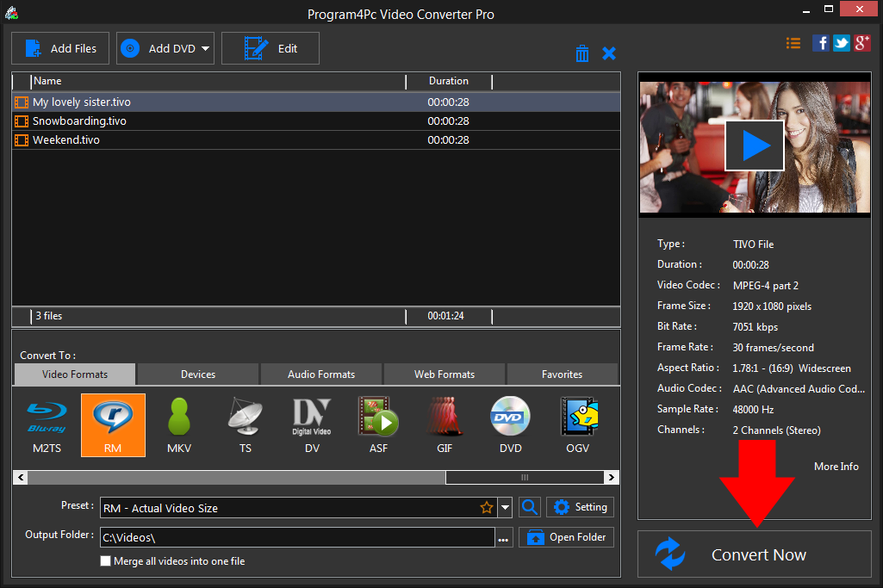Open the Facebook share icon
The image size is (883, 588).
click(820, 43)
